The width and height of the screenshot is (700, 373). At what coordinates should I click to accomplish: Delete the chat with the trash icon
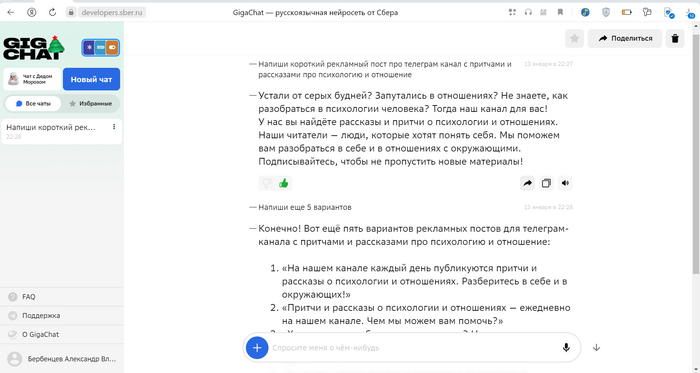[x=675, y=38]
